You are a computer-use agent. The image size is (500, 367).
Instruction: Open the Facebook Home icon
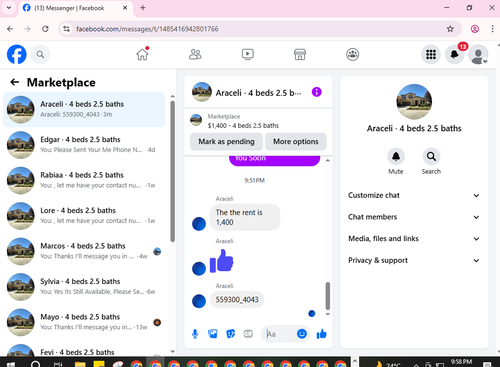(x=142, y=54)
